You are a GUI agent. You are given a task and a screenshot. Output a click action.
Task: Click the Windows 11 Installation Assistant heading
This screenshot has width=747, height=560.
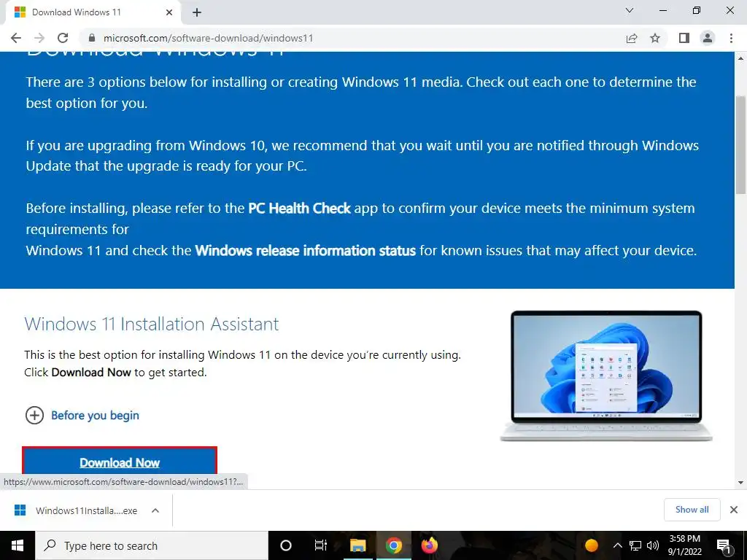tap(152, 324)
